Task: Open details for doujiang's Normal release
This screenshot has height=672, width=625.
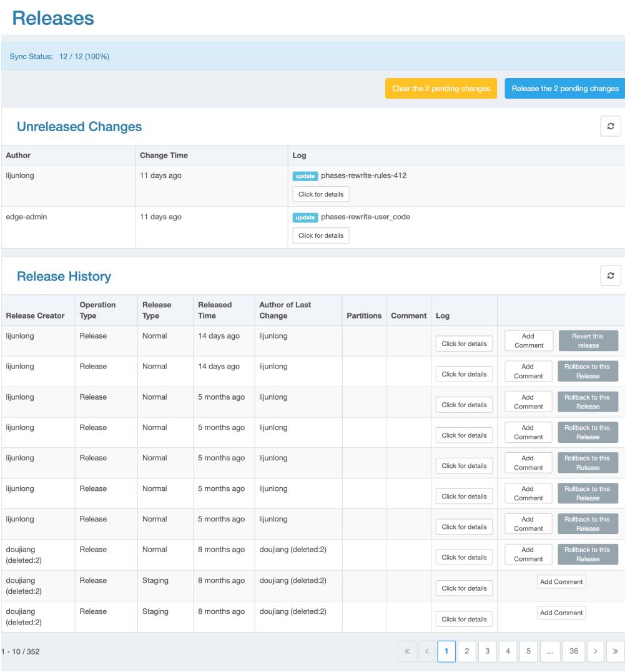Action: 464,557
